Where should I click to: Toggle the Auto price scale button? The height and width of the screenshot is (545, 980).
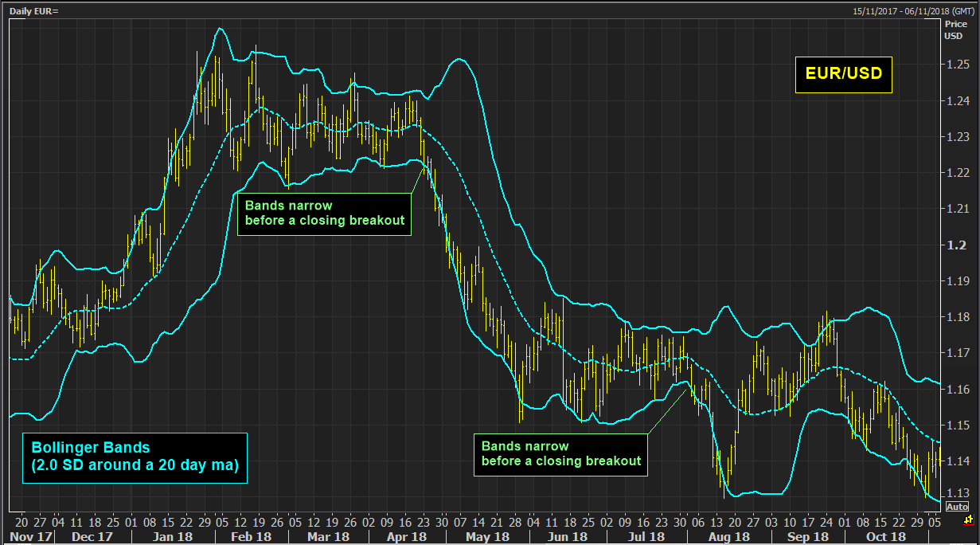pos(958,507)
